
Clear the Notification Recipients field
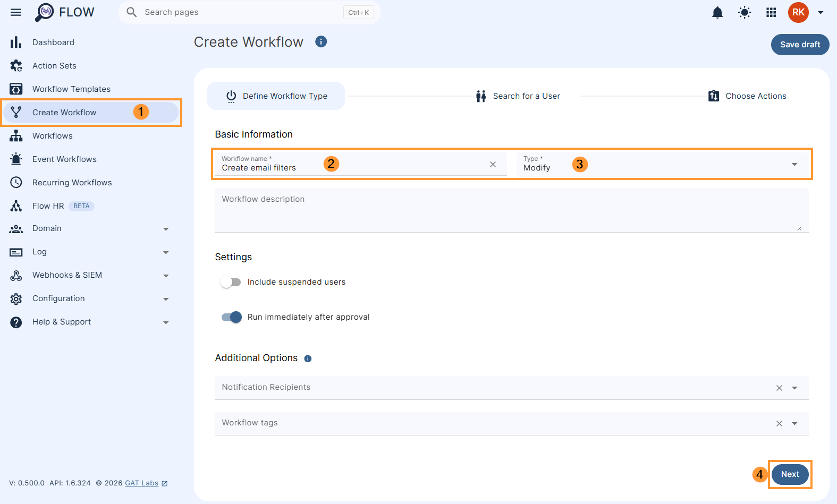(779, 388)
